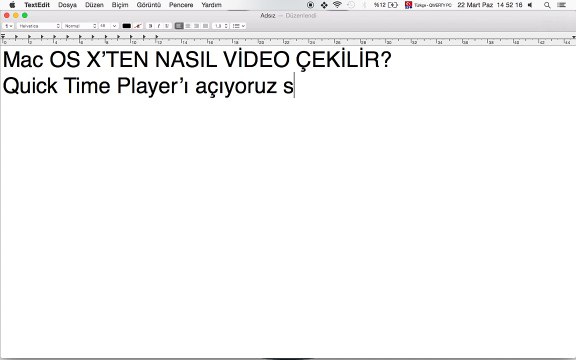The image size is (576, 360).
Task: Open the Biçim menu
Action: (x=120, y=5)
